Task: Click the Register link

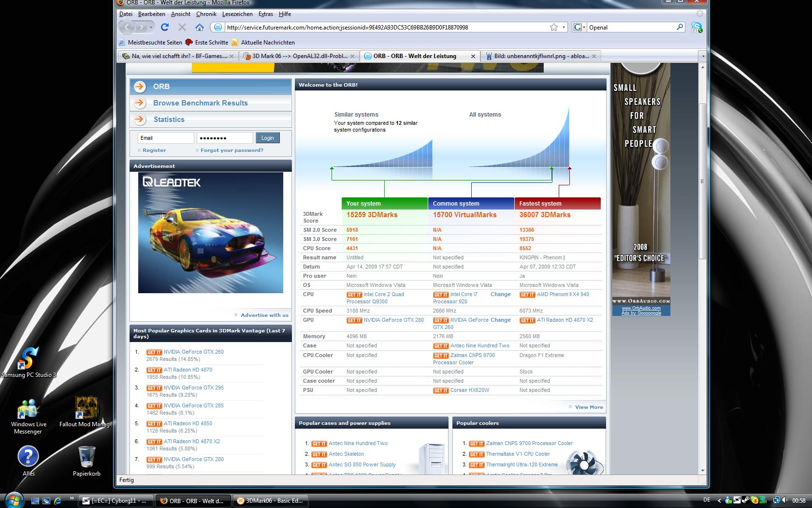Action: coord(154,150)
